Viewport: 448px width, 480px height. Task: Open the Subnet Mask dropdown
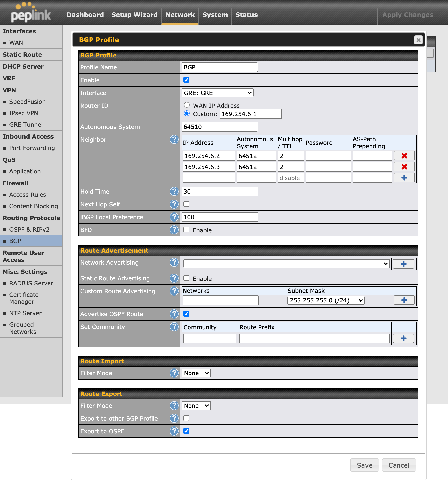[x=326, y=300]
